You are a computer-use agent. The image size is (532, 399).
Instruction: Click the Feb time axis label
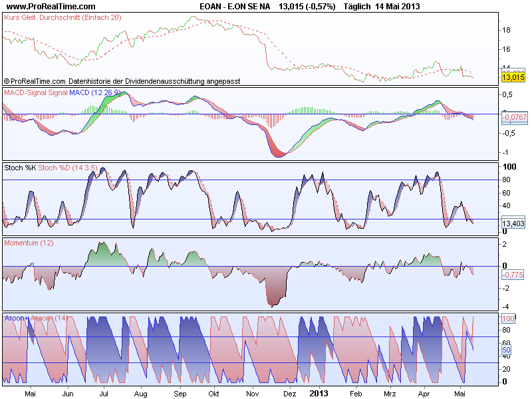356,394
